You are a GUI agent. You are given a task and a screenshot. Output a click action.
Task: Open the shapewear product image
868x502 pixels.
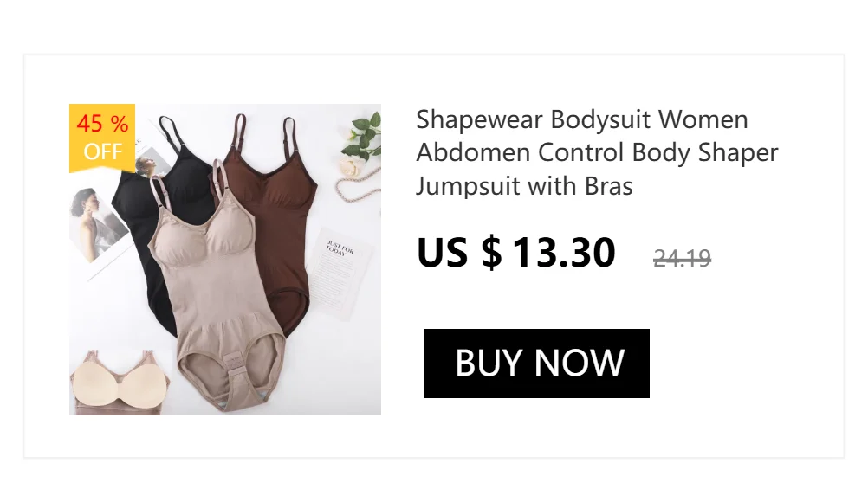click(x=224, y=260)
